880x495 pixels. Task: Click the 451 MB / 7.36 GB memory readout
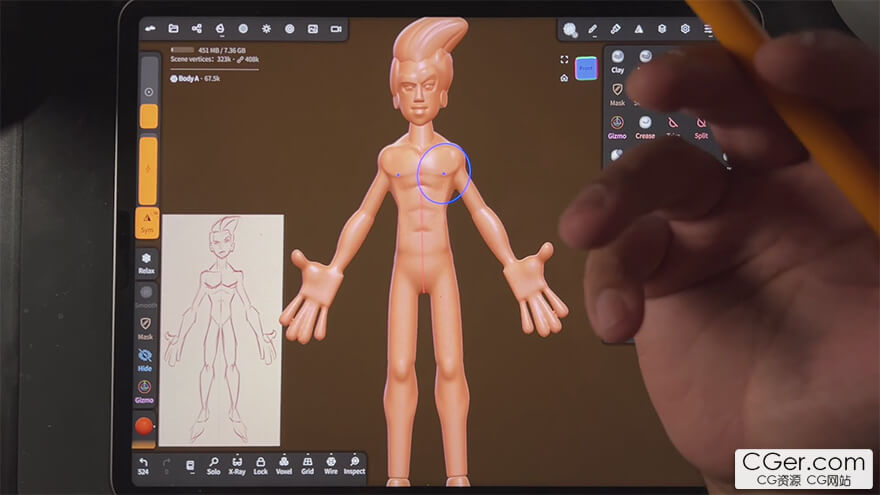[x=222, y=50]
